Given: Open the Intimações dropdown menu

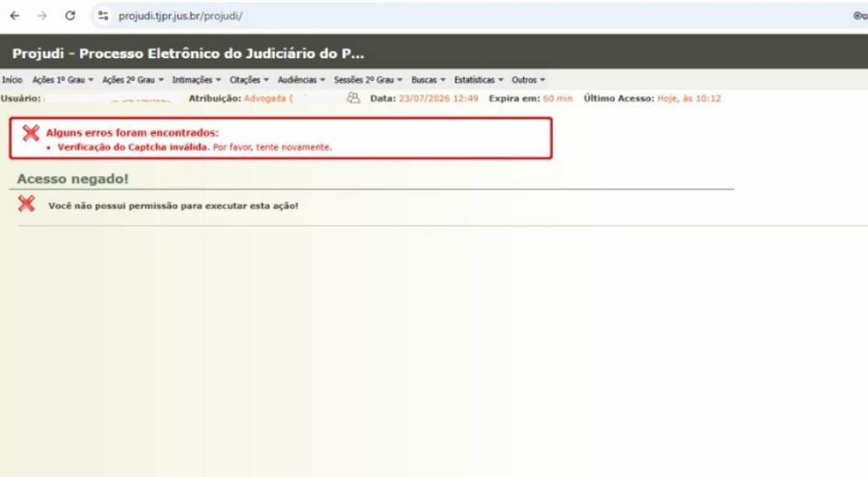Looking at the screenshot, I should (196, 80).
